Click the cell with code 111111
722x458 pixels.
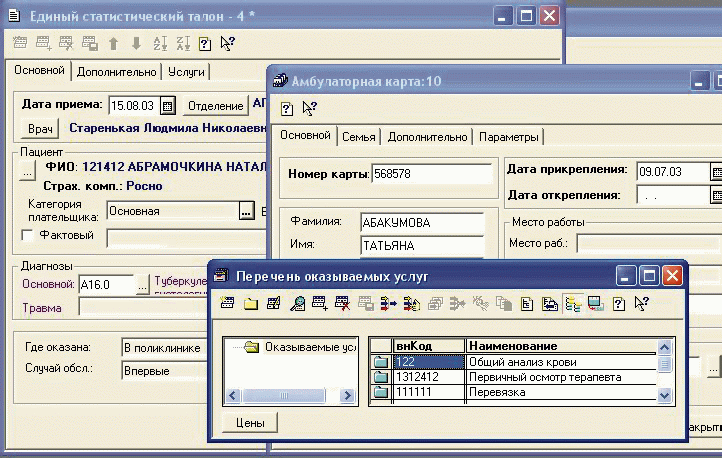pos(429,393)
